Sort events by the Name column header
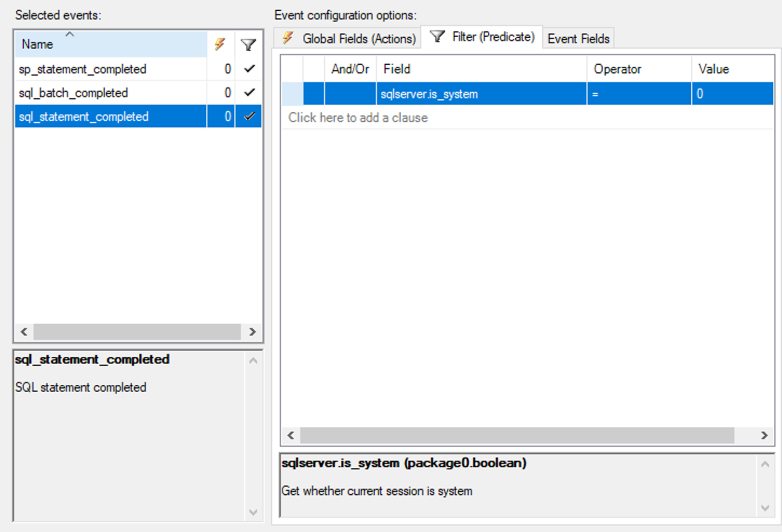 click(111, 44)
